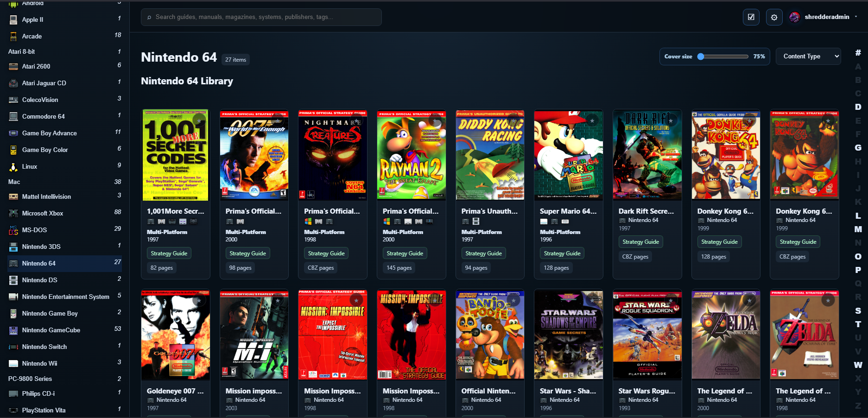The image size is (868, 418).
Task: Favorite star on Ocarina of Time cover
Action: (828, 301)
